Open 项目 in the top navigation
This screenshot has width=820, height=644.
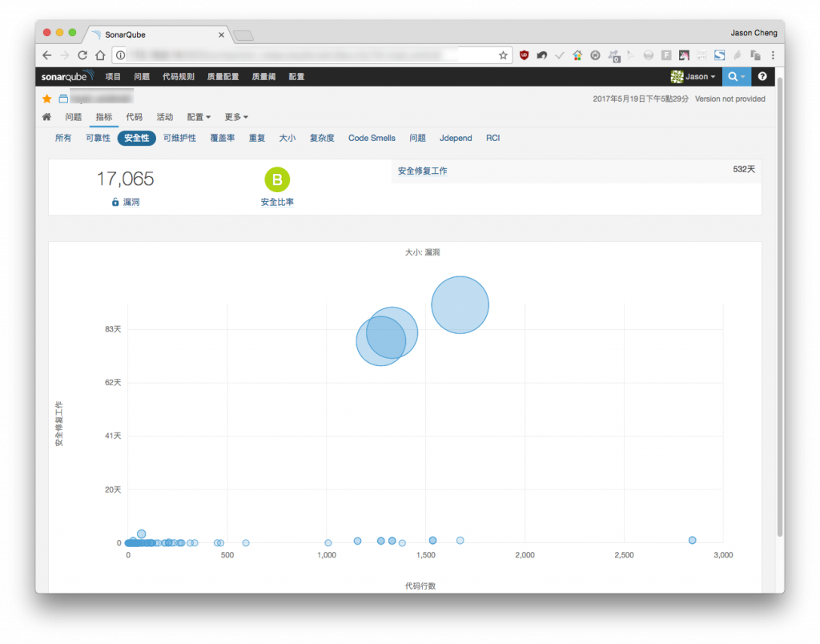[113, 76]
